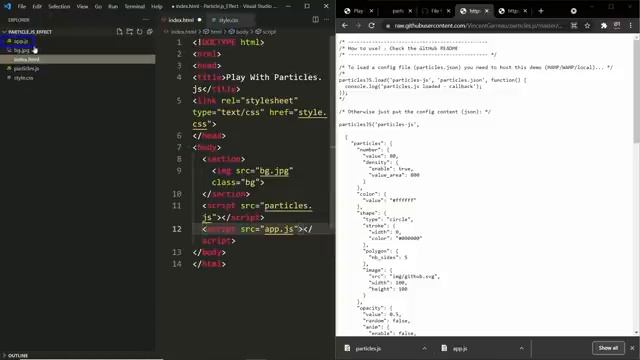Open a new browser tab
The image size is (640, 360).
click(x=541, y=11)
